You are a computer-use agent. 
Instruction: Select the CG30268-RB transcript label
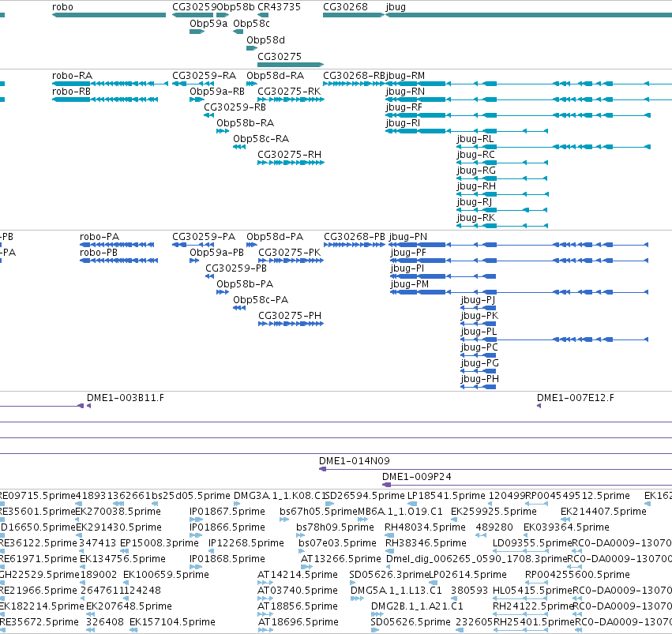pyautogui.click(x=354, y=76)
